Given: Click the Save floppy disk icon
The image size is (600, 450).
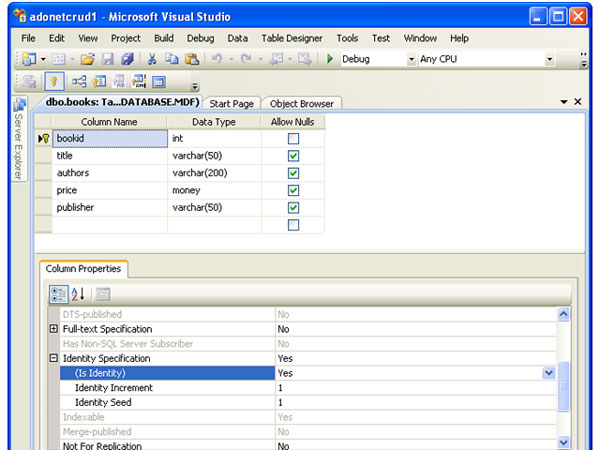Looking at the screenshot, I should (x=108, y=59).
